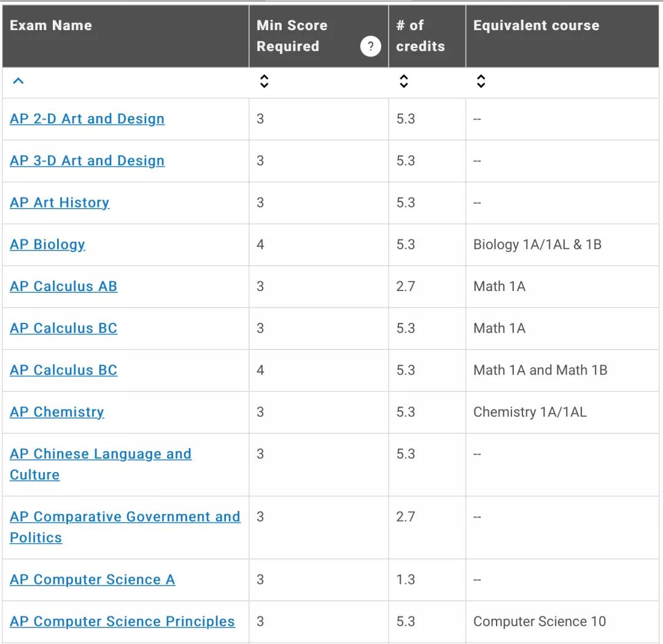Click the # of credits column header
The image size is (663, 644).
[x=420, y=36]
